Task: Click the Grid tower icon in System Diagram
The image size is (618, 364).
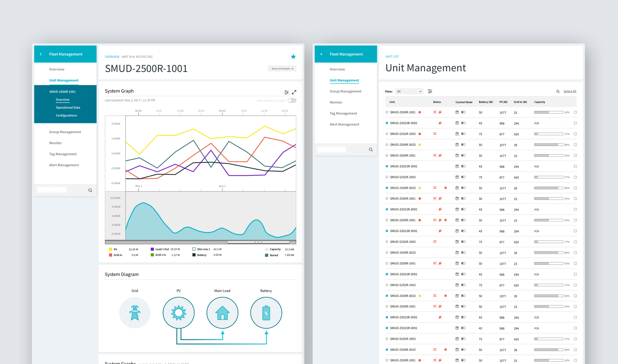Action: pos(135,313)
